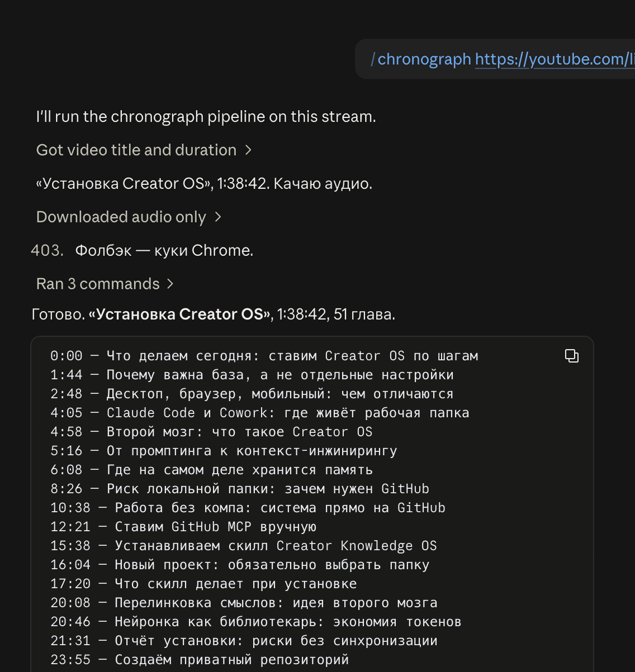
Task: Expand the "Ran 3 commands" step
Action: pos(105,284)
